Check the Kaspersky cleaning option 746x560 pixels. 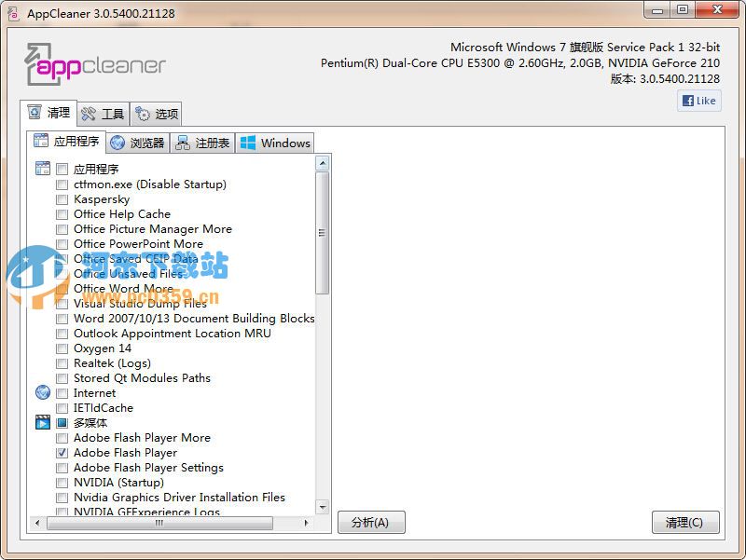coord(62,199)
